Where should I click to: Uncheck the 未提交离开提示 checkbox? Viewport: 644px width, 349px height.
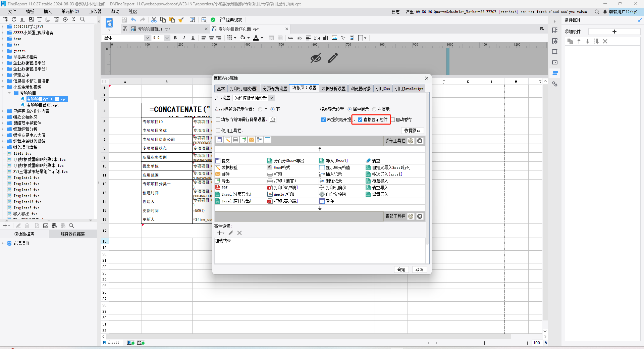pyautogui.click(x=323, y=120)
